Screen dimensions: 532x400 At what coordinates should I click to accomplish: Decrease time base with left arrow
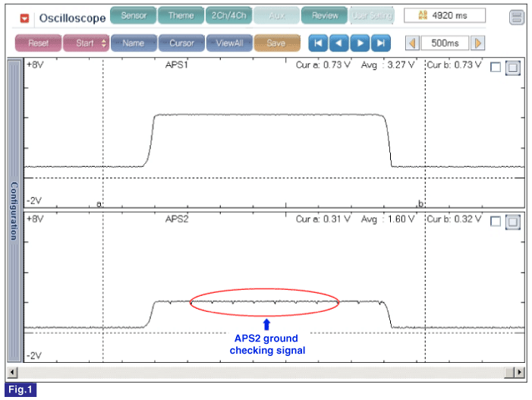coord(412,43)
